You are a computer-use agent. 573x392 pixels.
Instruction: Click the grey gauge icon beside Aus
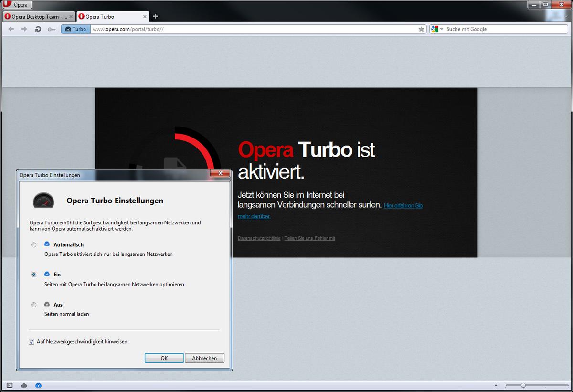coord(47,304)
